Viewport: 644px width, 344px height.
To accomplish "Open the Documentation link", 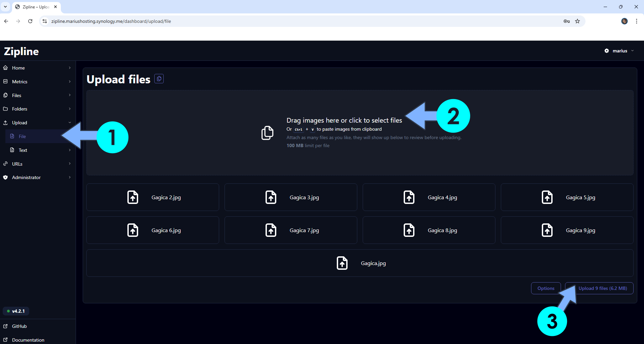I will tap(38, 340).
